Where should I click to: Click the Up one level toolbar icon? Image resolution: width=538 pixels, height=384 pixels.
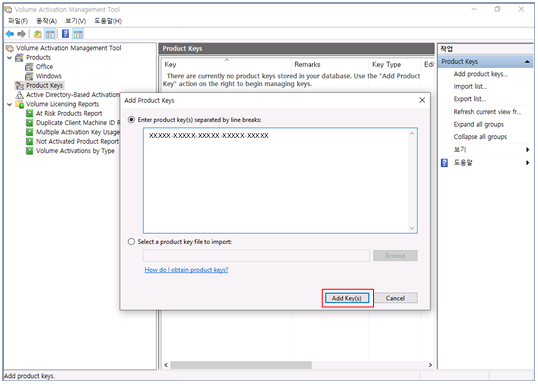click(x=38, y=34)
